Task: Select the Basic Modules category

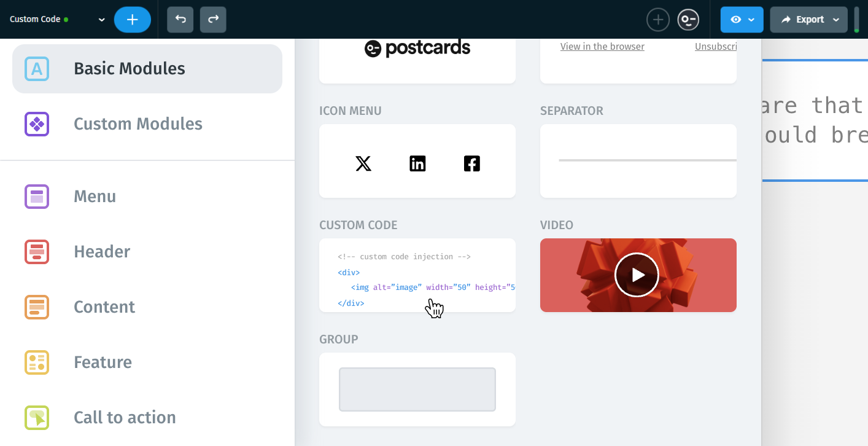Action: pyautogui.click(x=147, y=69)
